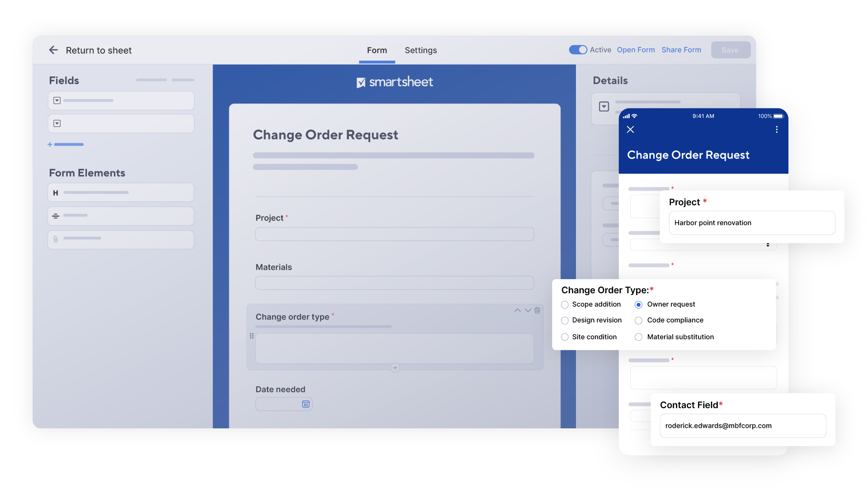The image size is (868, 488).
Task: Open the three-dot menu on the mobile form
Action: (x=777, y=130)
